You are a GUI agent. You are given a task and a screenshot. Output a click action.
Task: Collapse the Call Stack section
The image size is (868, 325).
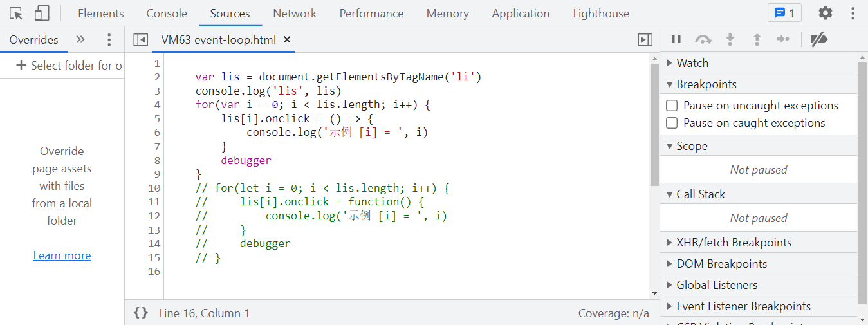(700, 194)
